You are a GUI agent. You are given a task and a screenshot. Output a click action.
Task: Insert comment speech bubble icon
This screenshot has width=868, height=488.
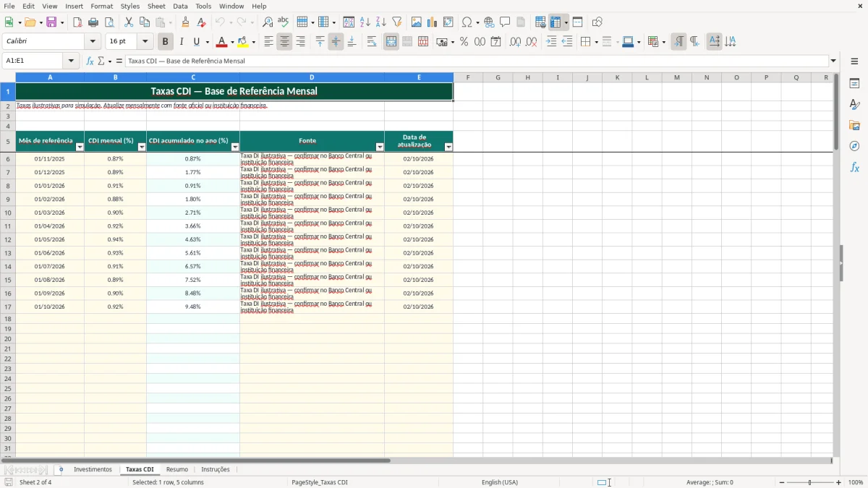(506, 22)
